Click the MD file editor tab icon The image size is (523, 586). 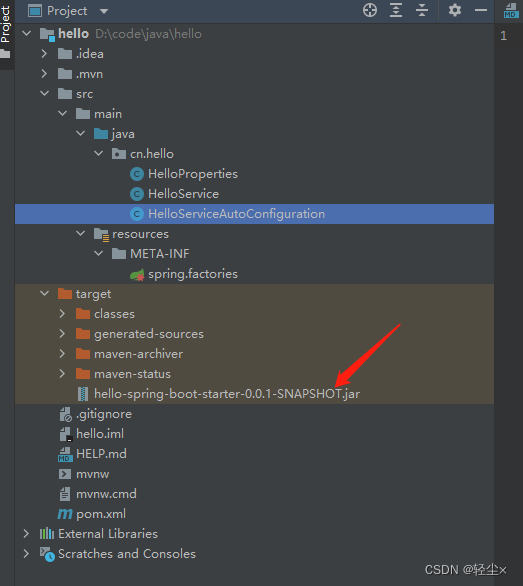coord(511,10)
